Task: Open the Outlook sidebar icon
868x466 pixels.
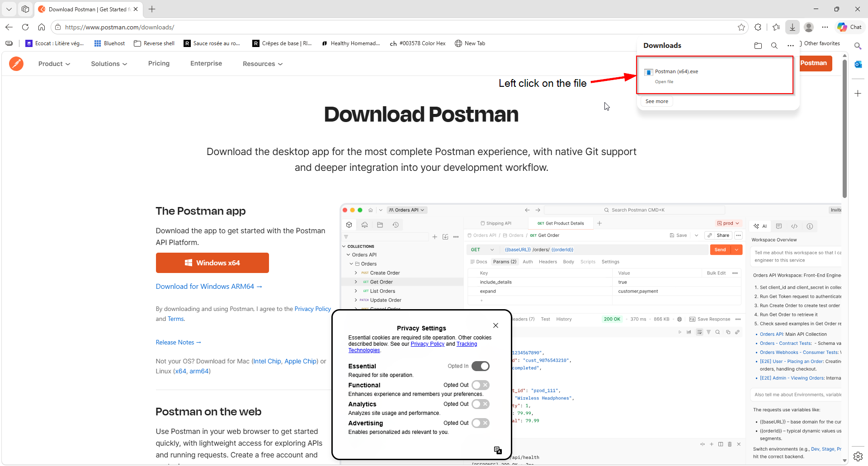Action: (x=858, y=65)
